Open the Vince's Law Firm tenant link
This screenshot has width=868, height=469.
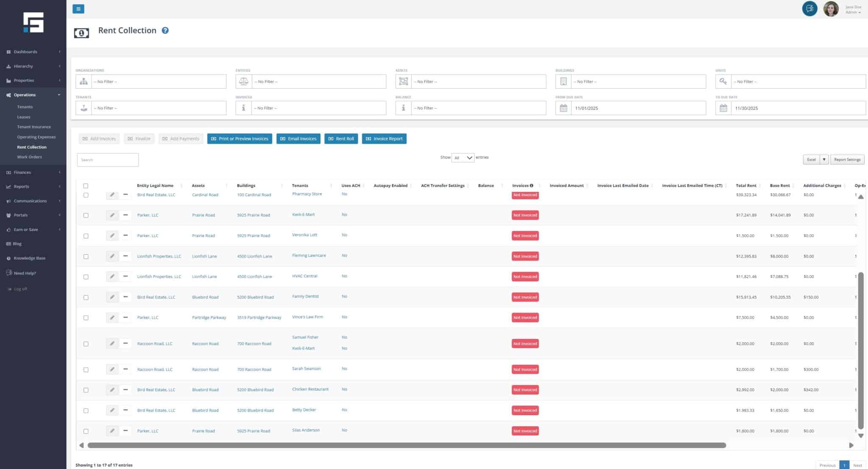[307, 317]
